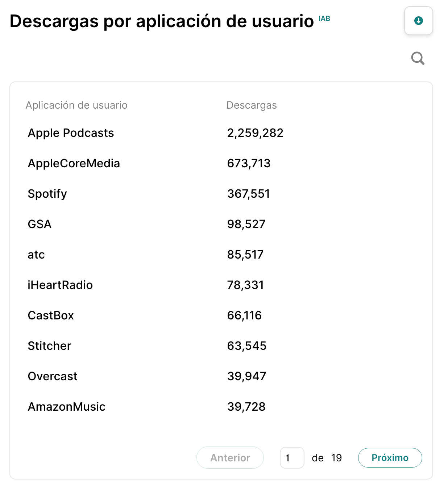The width and height of the screenshot is (448, 486).
Task: Select the atc table row
Action: point(221,255)
